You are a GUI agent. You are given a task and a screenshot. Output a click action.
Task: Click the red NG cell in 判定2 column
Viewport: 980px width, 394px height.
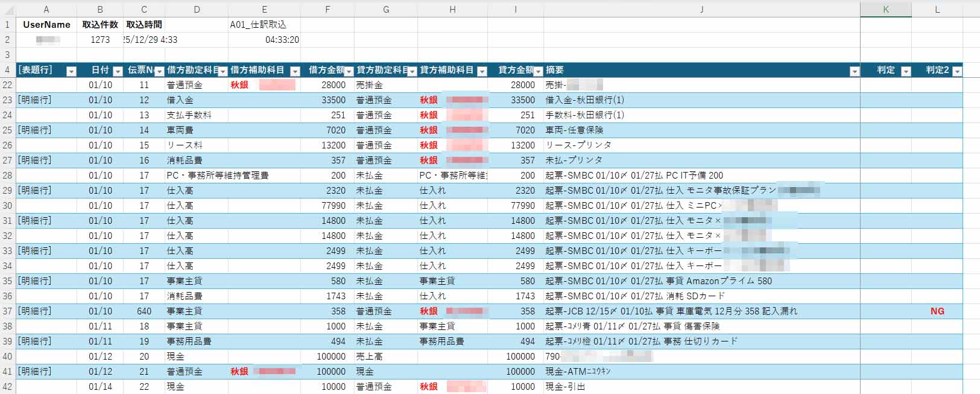tap(937, 311)
